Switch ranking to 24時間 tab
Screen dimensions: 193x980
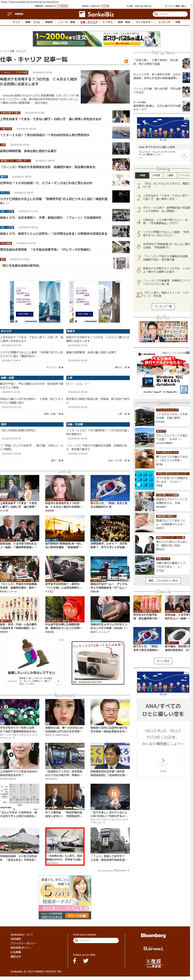coord(156,175)
